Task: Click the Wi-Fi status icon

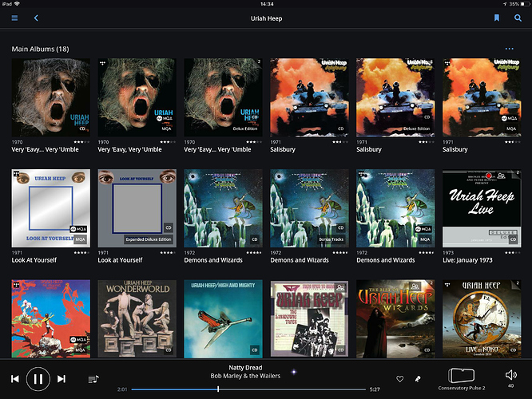Action: (x=17, y=4)
